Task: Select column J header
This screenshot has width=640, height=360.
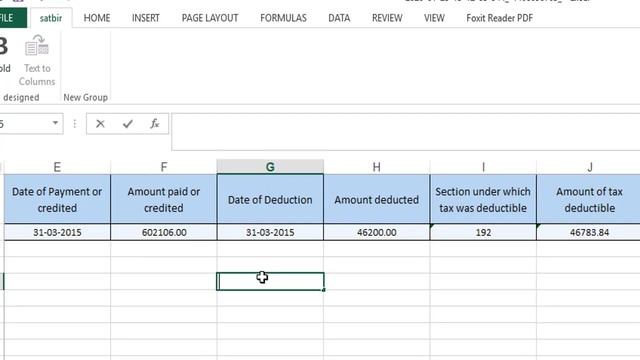Action: [x=590, y=167]
